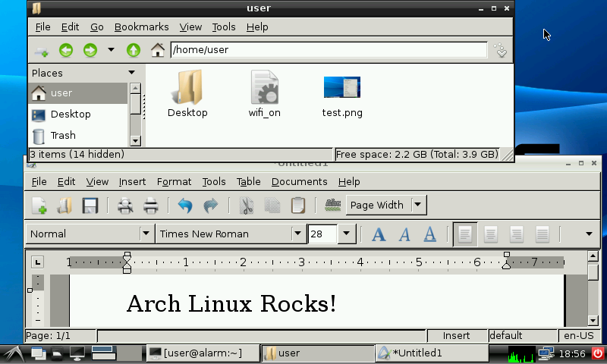Image resolution: width=607 pixels, height=364 pixels.
Task: Paste from clipboard in AbiWord
Action: pos(297,206)
